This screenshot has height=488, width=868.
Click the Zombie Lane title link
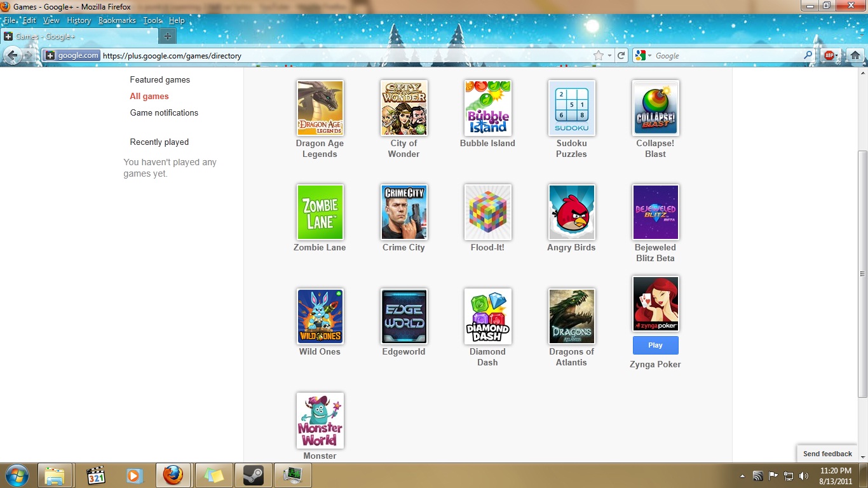pyautogui.click(x=320, y=247)
